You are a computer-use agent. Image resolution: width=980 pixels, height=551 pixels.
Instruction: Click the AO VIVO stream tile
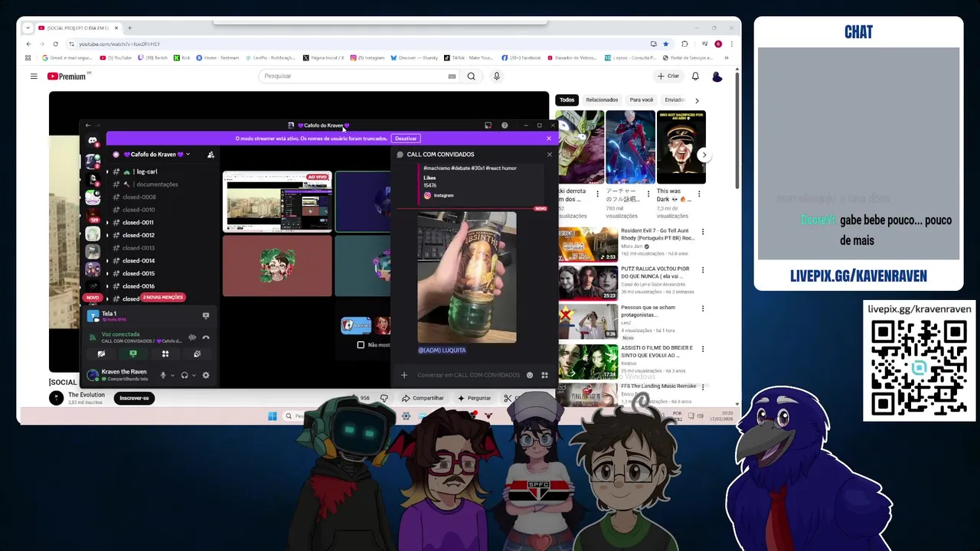277,201
